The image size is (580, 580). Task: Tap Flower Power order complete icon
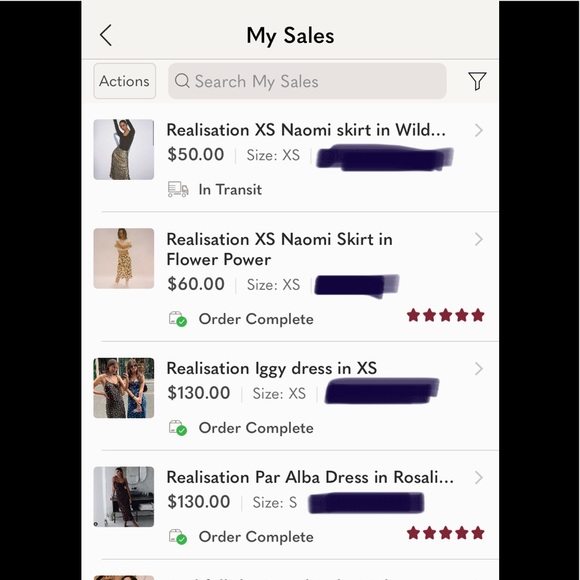[178, 319]
